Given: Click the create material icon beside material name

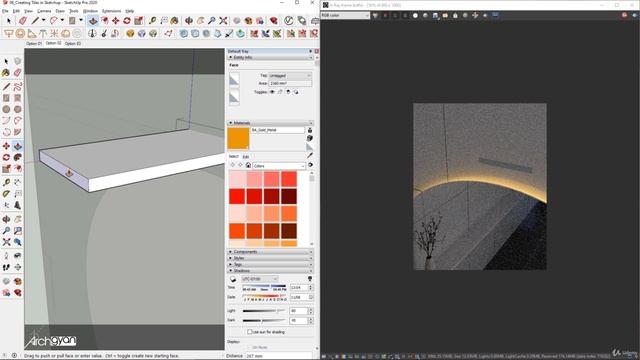Looking at the screenshot, I should 310,138.
